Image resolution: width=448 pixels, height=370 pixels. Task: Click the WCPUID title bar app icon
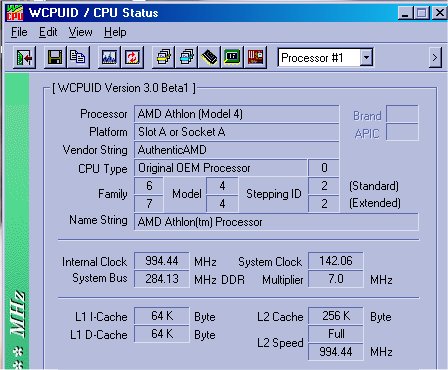[x=15, y=13]
